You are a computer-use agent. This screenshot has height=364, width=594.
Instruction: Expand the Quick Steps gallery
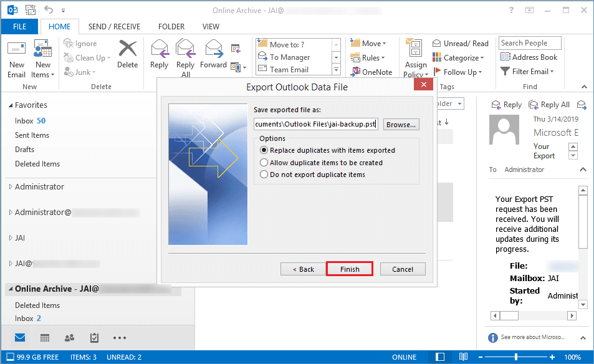pyautogui.click(x=336, y=69)
